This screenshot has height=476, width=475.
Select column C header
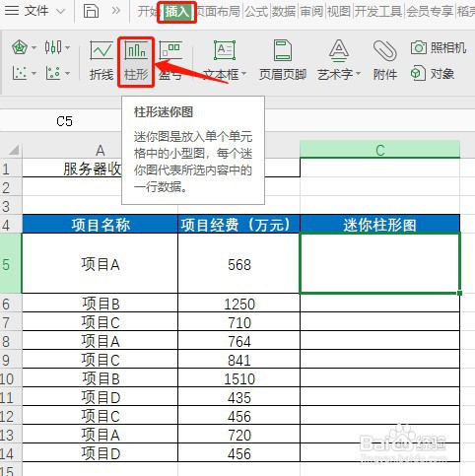click(379, 150)
